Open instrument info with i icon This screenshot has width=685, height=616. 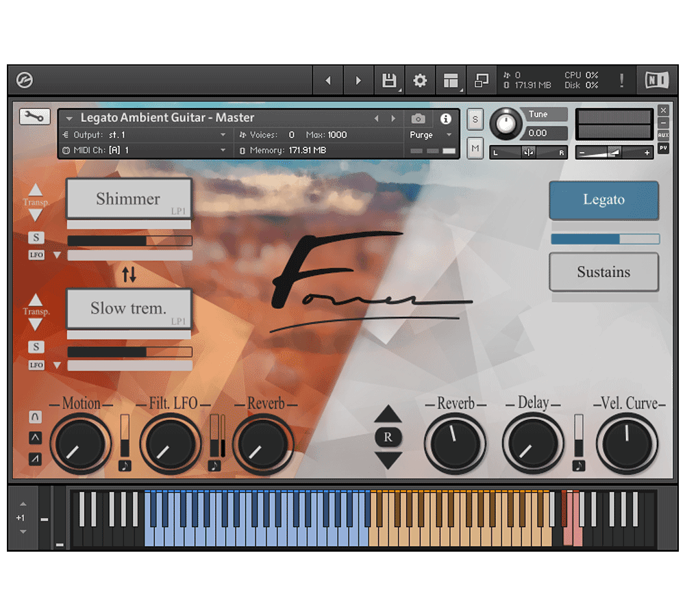click(x=446, y=119)
